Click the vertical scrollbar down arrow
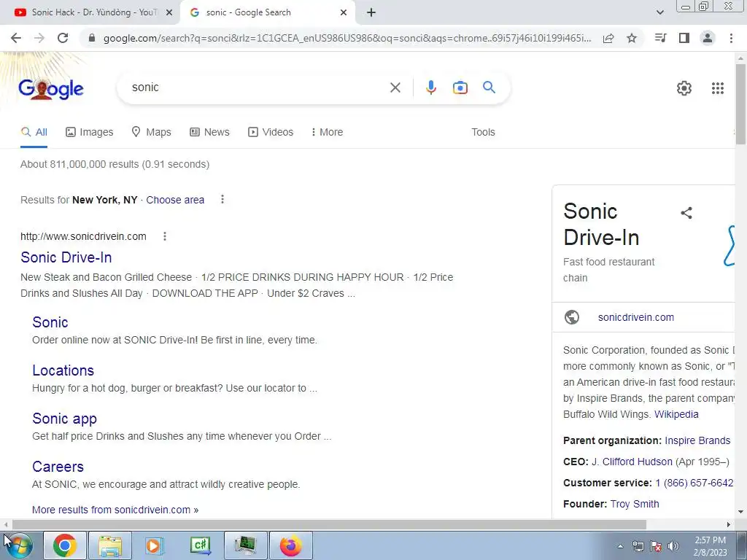The width and height of the screenshot is (747, 560). (x=740, y=513)
